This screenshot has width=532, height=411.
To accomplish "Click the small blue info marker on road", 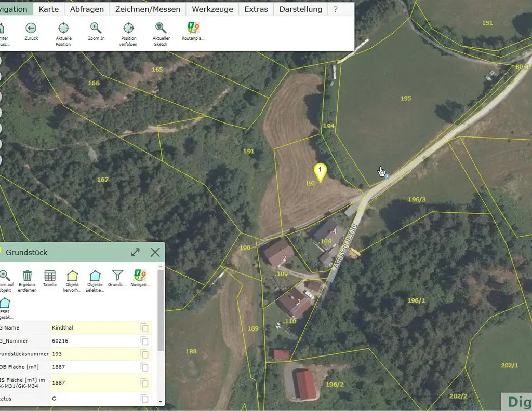I will 387,176.
